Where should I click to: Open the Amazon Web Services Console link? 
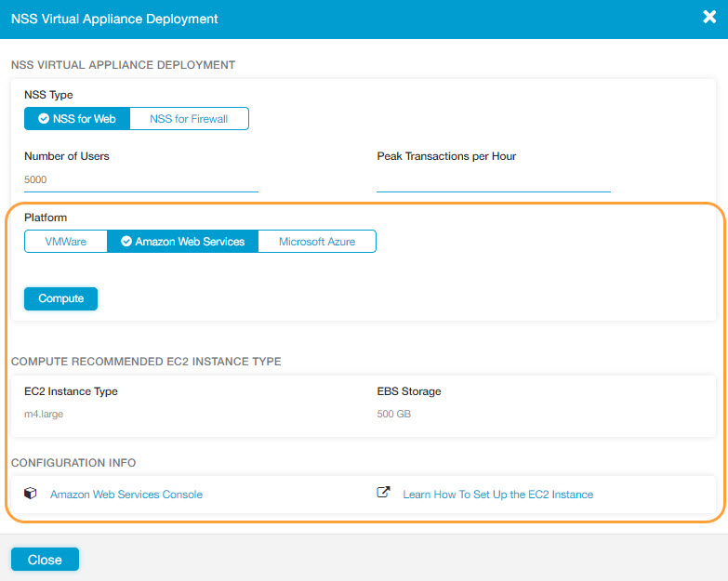pos(126,495)
